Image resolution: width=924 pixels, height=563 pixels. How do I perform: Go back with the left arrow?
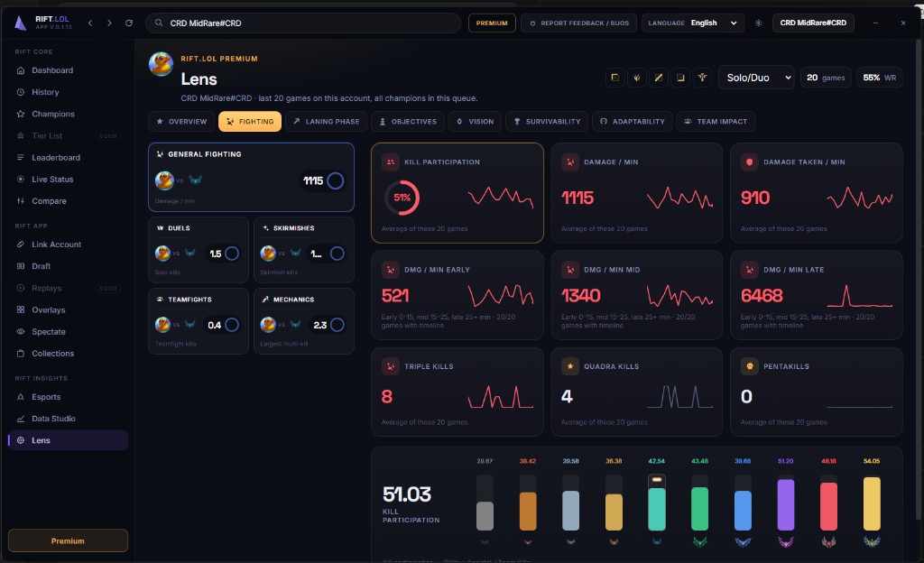(90, 23)
